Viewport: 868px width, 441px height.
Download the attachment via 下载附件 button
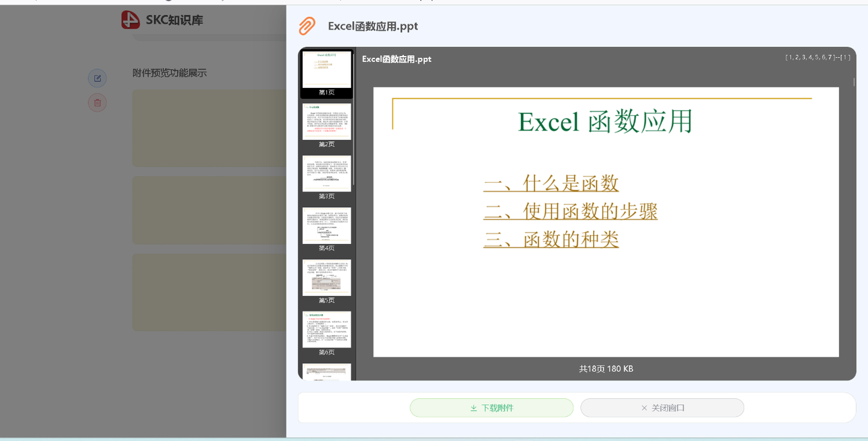[x=491, y=408]
